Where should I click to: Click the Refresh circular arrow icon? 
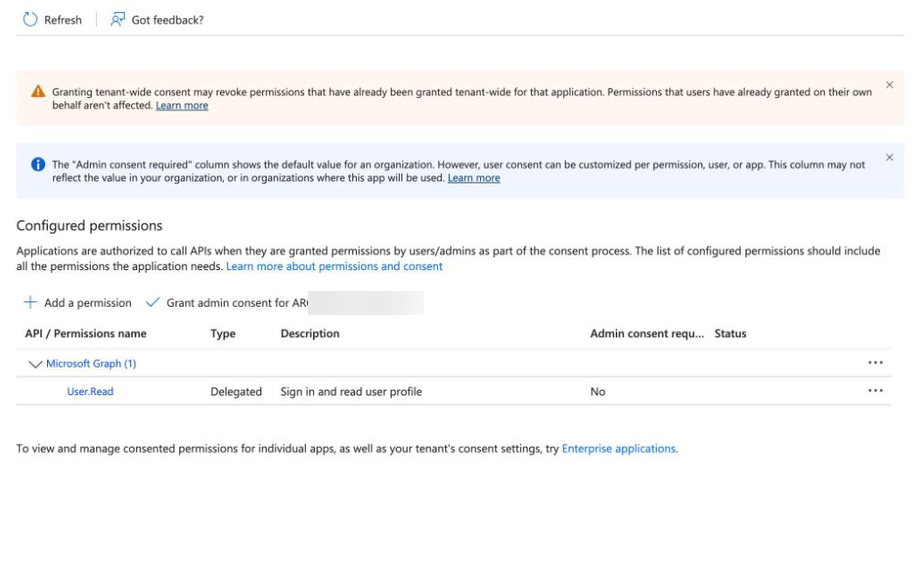point(30,19)
